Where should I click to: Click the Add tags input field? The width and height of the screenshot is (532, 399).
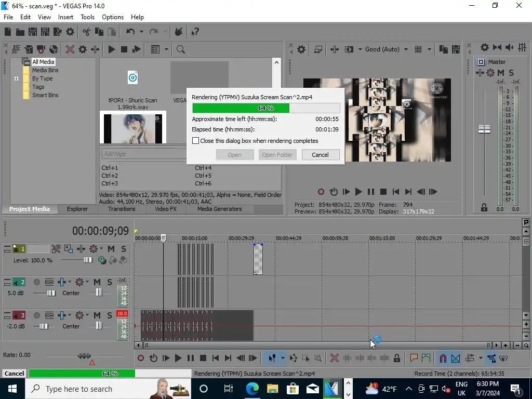click(144, 154)
